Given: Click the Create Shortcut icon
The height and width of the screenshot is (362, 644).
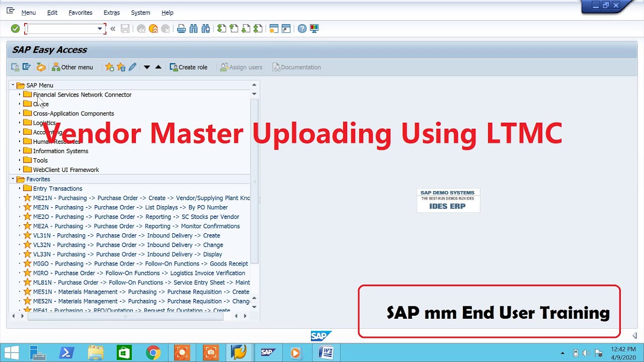Looking at the screenshot, I should [286, 29].
